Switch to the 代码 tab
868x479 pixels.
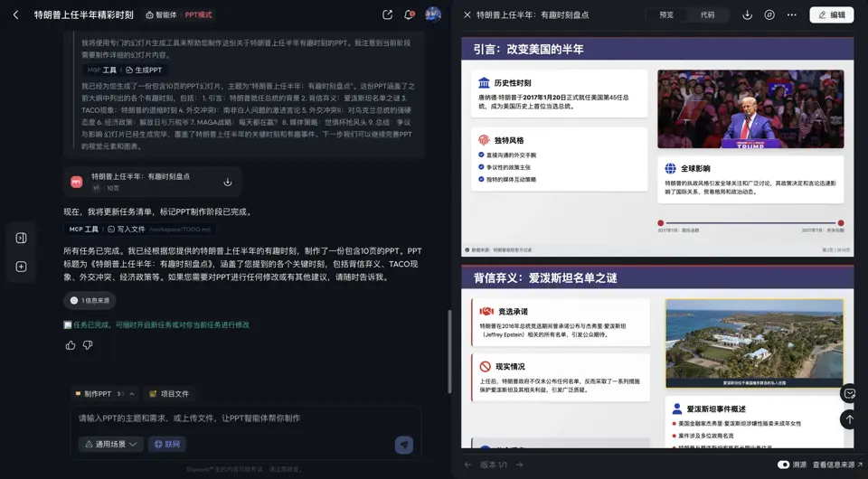(707, 15)
